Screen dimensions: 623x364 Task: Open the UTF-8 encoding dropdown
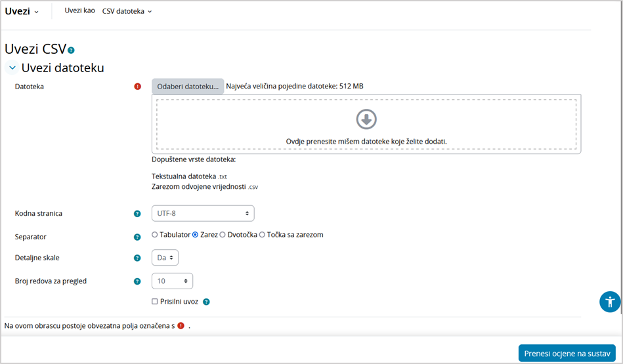[203, 214]
